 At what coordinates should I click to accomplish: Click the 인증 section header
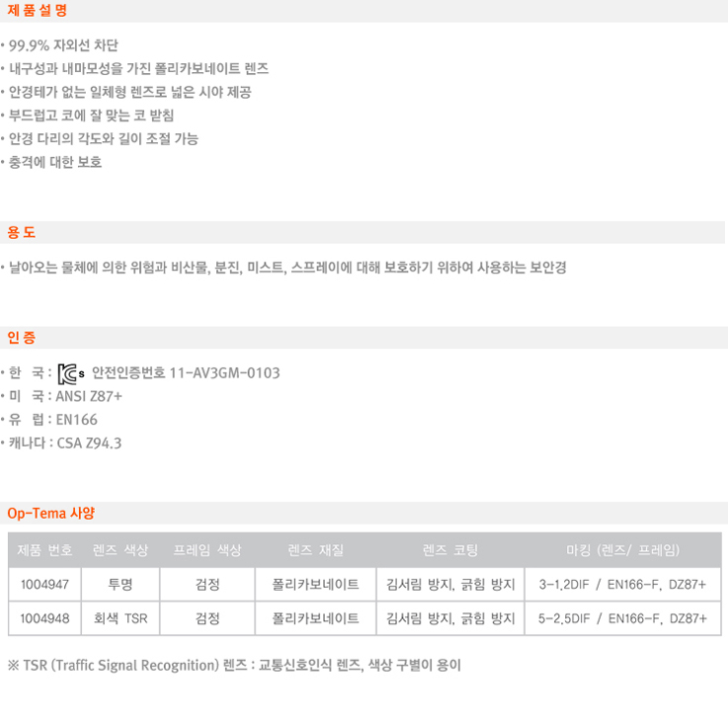(x=22, y=337)
